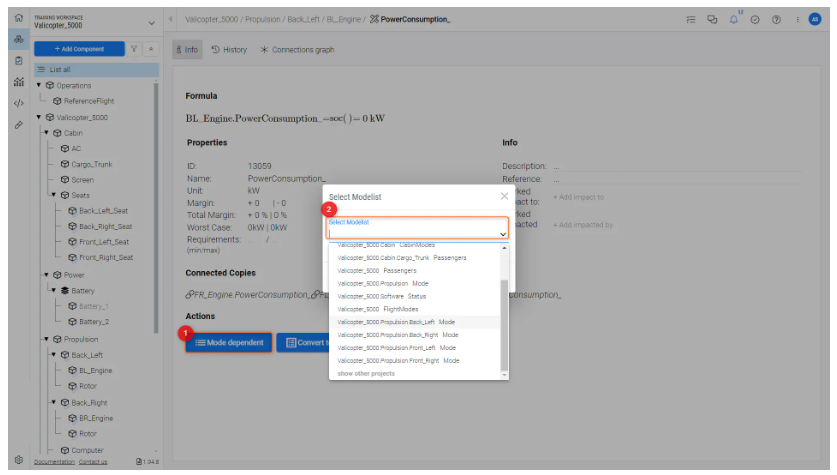The width and height of the screenshot is (837, 475).
Task: Switch to the History tab
Action: tap(229, 50)
